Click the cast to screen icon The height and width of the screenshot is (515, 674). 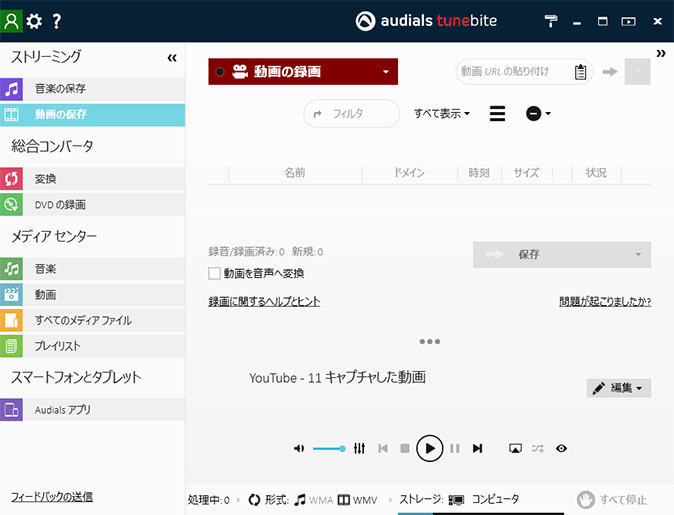515,448
